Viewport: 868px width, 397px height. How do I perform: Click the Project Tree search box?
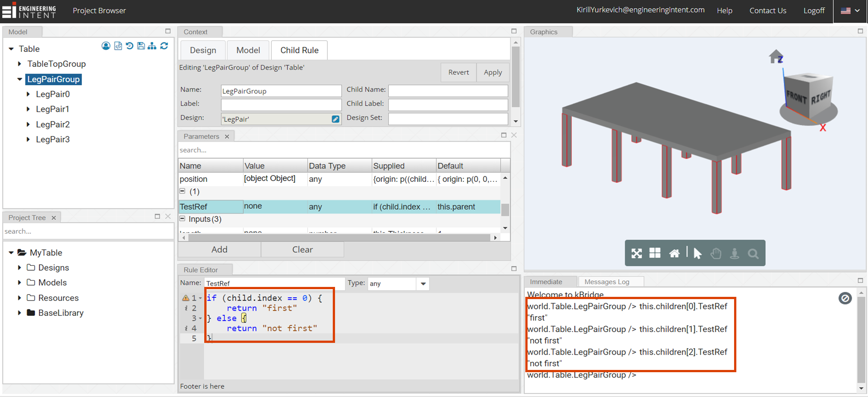pos(88,231)
